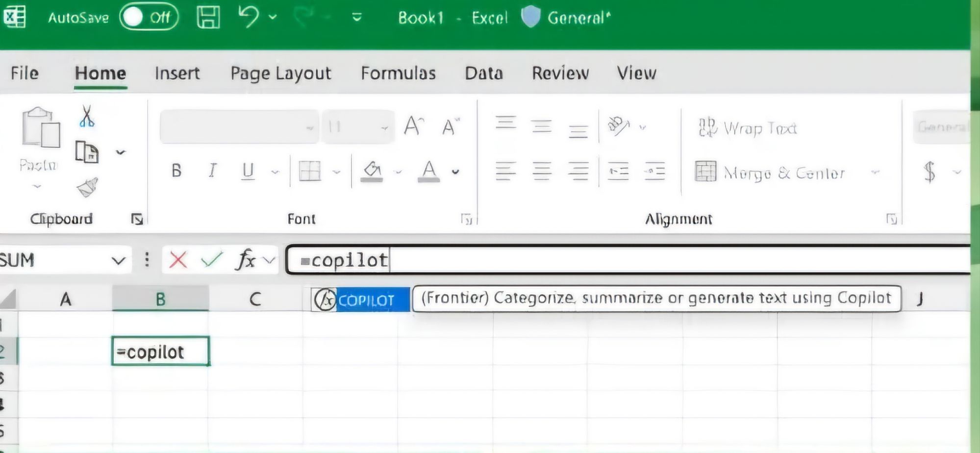Cancel formula entry with the X
The width and height of the screenshot is (980, 453).
177,260
